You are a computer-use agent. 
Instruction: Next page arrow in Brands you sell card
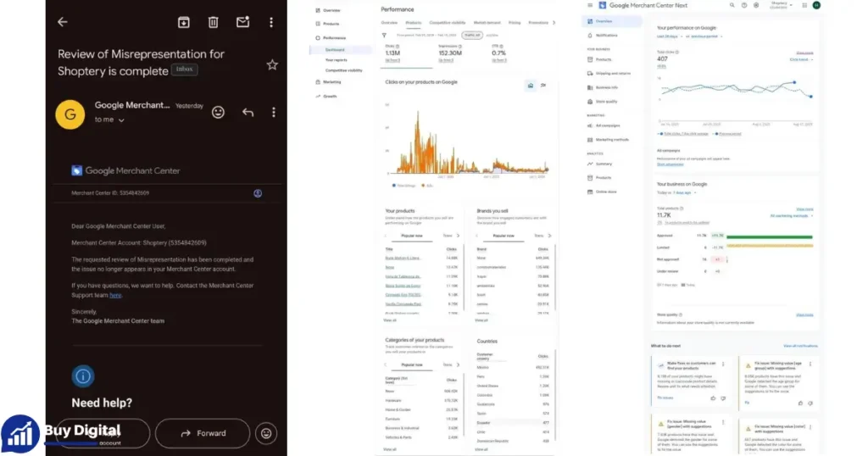click(549, 236)
